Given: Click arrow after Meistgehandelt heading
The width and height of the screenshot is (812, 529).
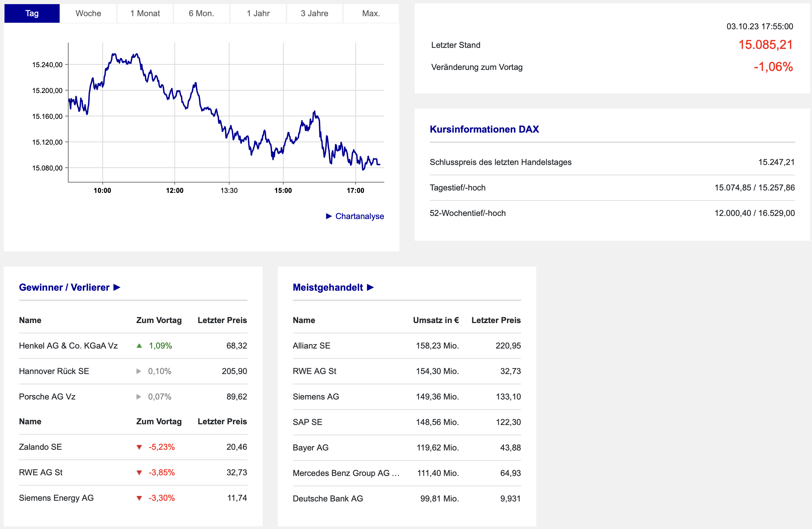Looking at the screenshot, I should coord(371,287).
